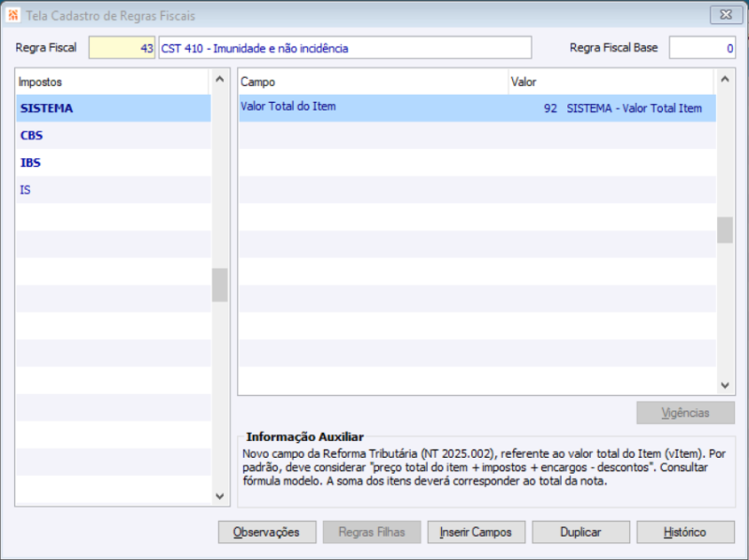Viewport: 749px width, 560px height.
Task: Click the Regra Fiscal Base field
Action: coord(702,47)
